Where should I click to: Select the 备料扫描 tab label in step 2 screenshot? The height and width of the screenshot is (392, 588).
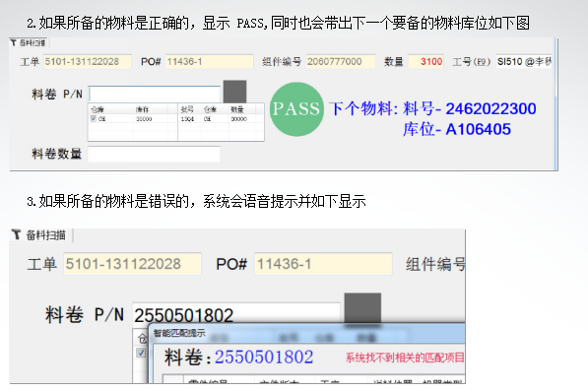(33, 42)
